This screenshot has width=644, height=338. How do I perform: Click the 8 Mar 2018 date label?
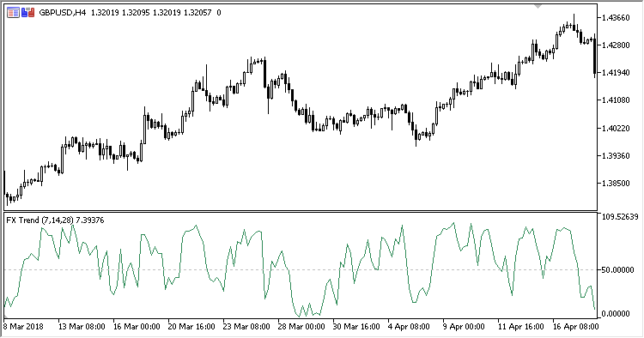pos(23,327)
